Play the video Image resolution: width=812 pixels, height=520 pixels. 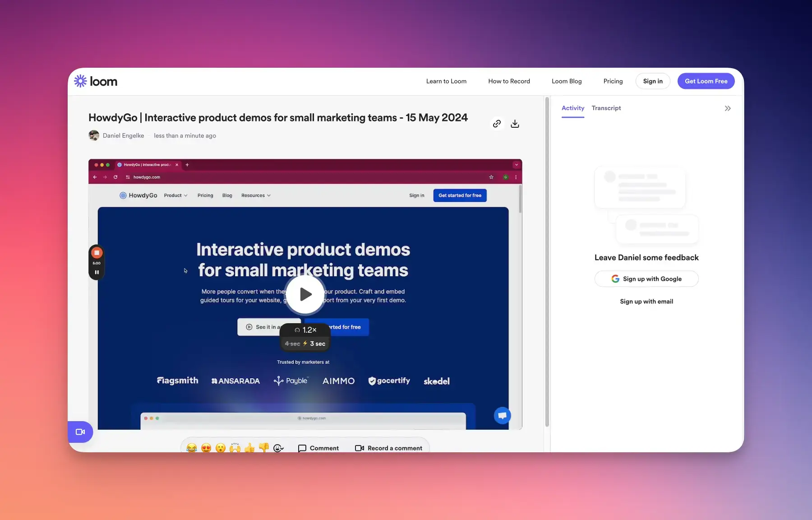click(305, 294)
